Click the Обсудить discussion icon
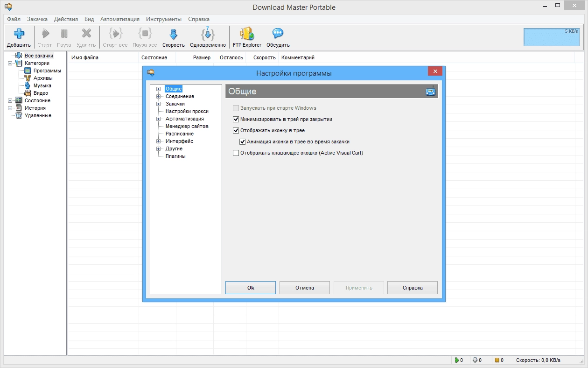 tap(278, 34)
